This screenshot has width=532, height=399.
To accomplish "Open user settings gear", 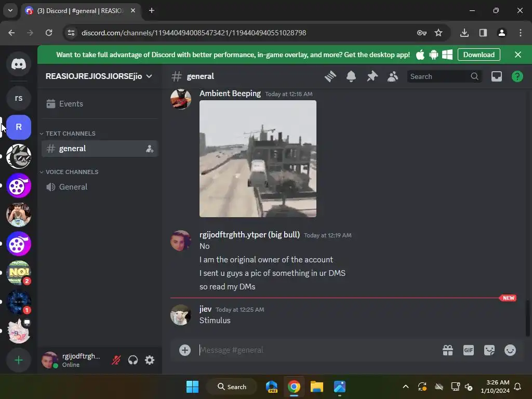I will tap(150, 360).
